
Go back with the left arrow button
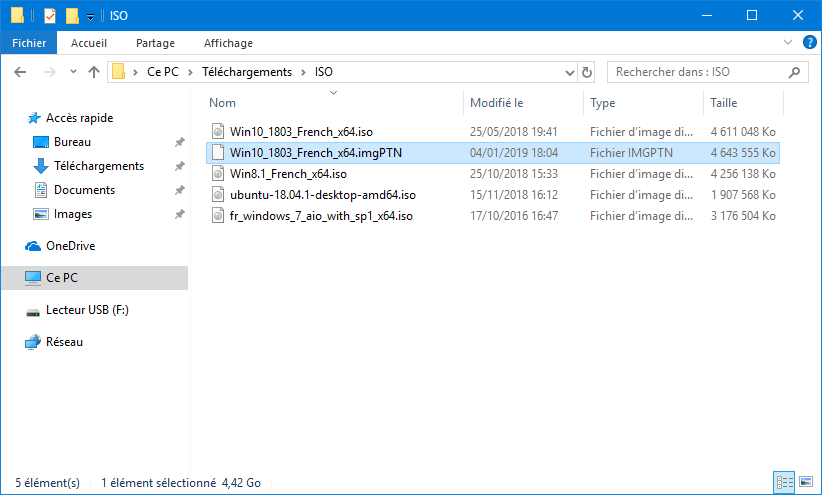click(x=20, y=72)
